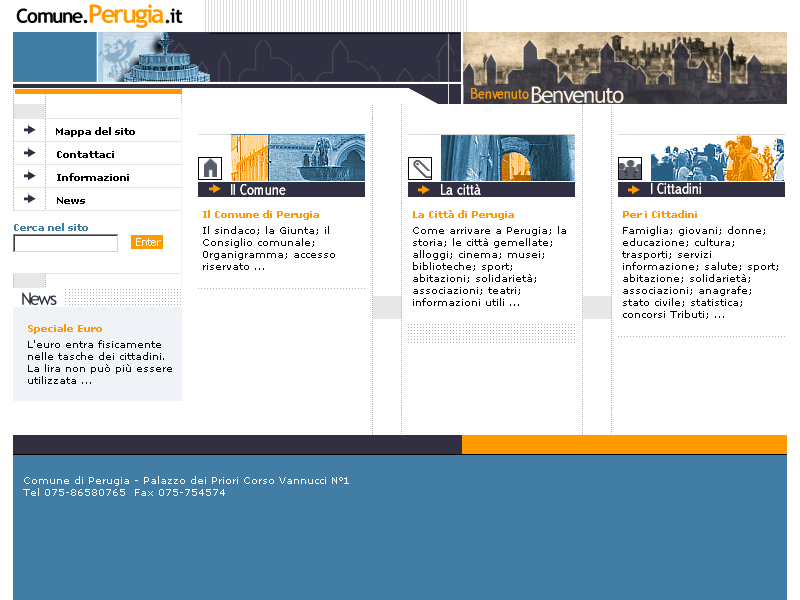Open the Speciale Euro news headline

[65, 329]
